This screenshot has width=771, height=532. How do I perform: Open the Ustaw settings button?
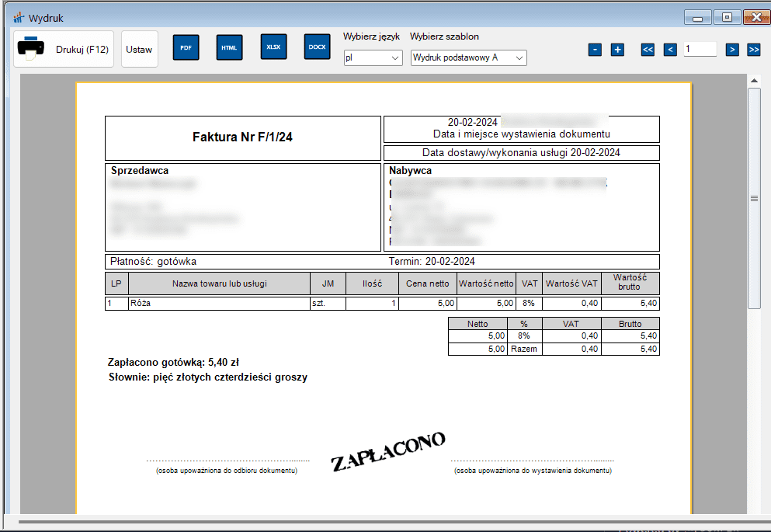[x=139, y=49]
